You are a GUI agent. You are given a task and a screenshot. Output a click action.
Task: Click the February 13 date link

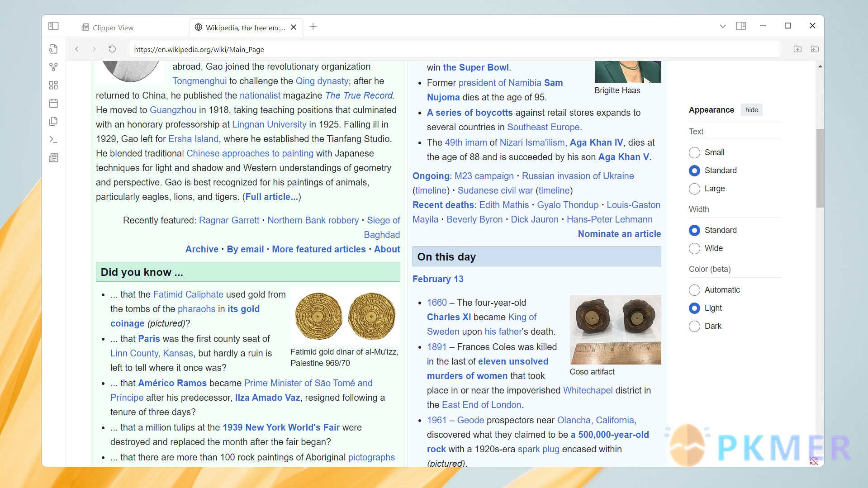438,279
